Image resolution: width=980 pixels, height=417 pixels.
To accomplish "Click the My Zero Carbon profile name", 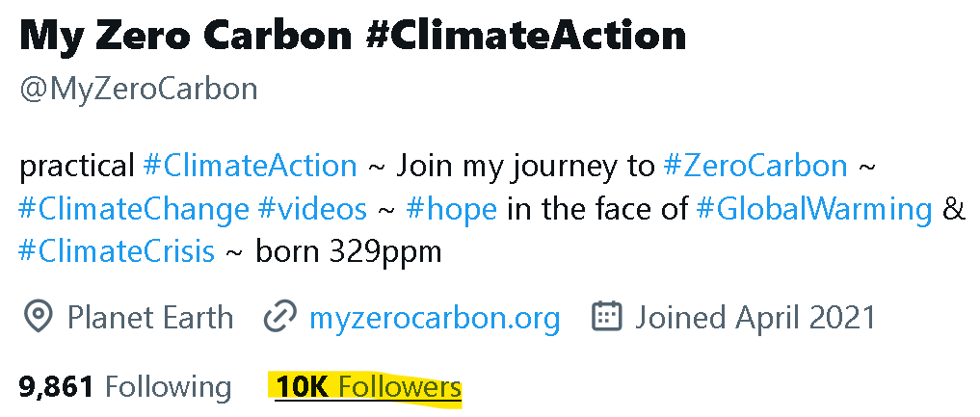I will (353, 36).
